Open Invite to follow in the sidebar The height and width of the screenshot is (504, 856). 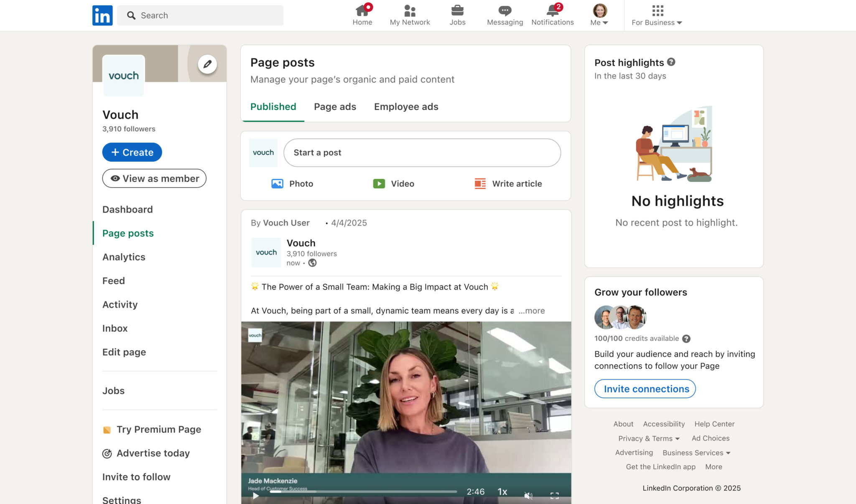[136, 477]
